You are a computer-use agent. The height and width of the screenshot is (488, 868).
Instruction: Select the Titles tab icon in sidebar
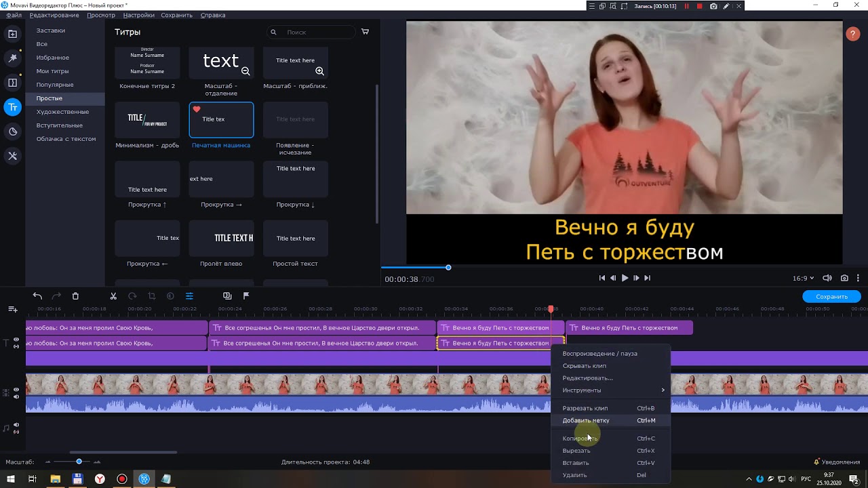tap(12, 107)
